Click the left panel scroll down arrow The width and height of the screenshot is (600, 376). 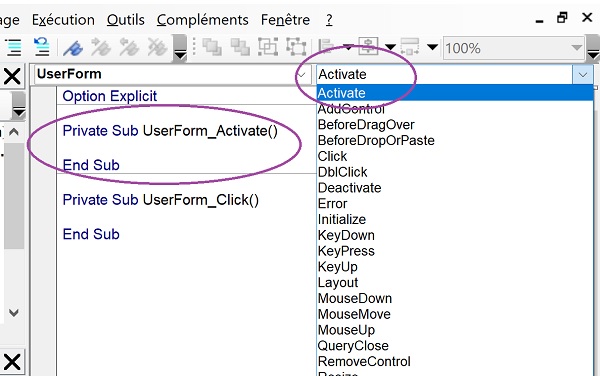click(x=14, y=313)
